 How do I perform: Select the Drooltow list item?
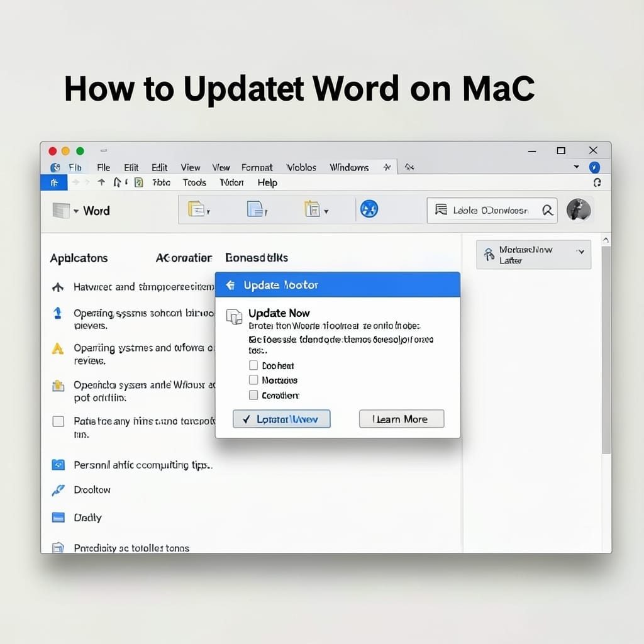[x=92, y=489]
